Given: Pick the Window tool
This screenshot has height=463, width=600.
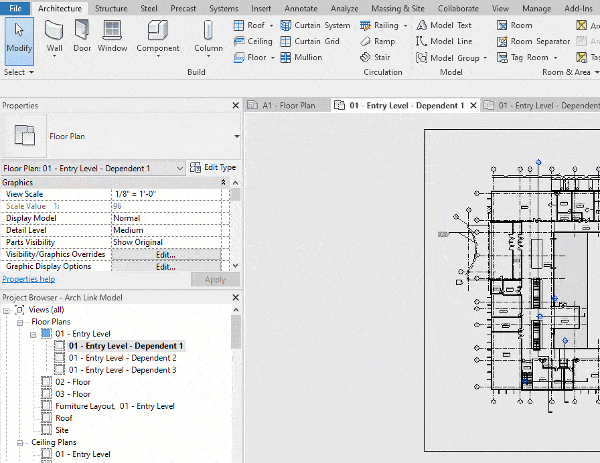Looking at the screenshot, I should pos(112,36).
